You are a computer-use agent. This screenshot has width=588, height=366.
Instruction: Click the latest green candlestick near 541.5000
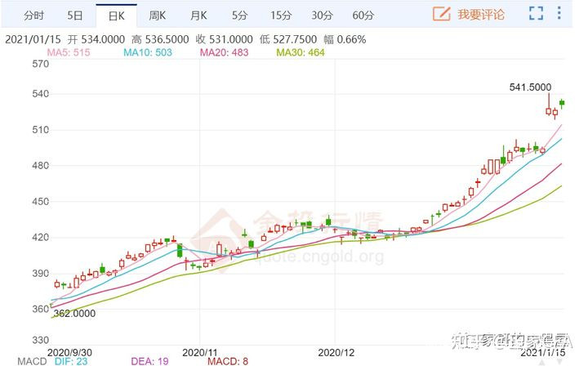point(562,103)
